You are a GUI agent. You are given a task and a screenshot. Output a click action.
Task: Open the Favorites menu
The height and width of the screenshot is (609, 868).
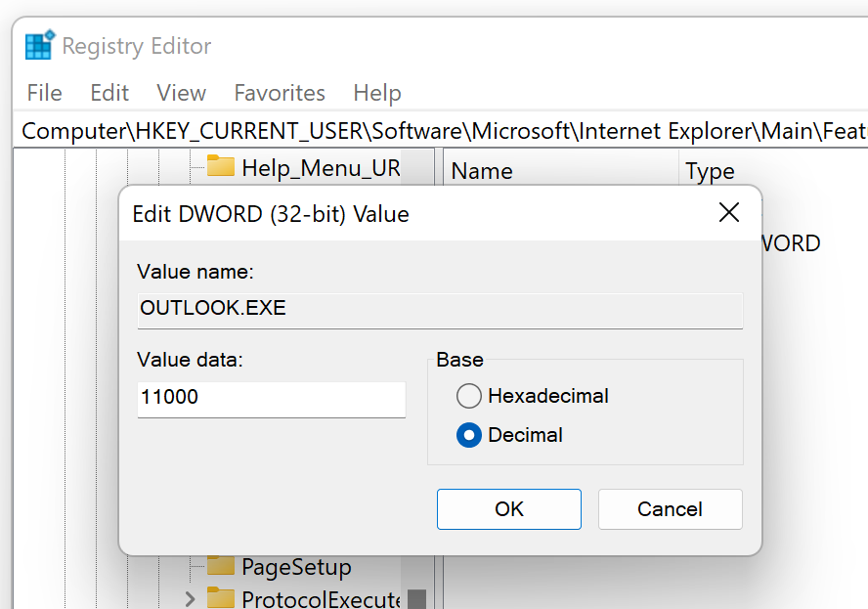(280, 93)
